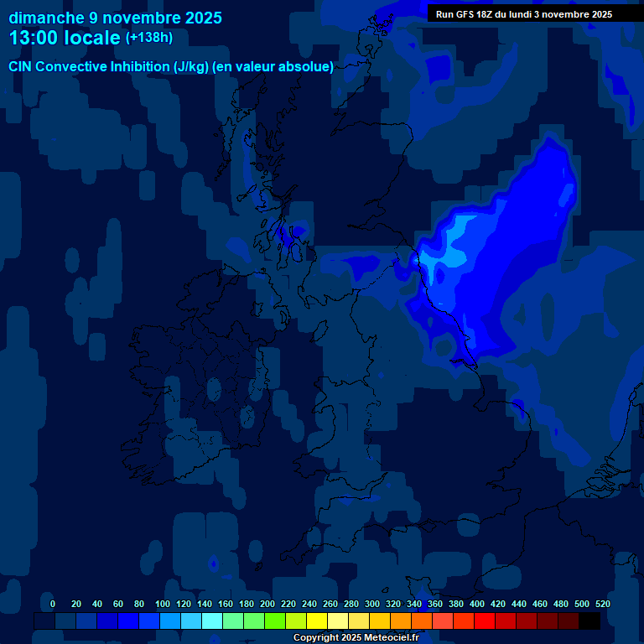644x644 pixels.
Task: Click the legend value label 520
Action: pyautogui.click(x=602, y=604)
